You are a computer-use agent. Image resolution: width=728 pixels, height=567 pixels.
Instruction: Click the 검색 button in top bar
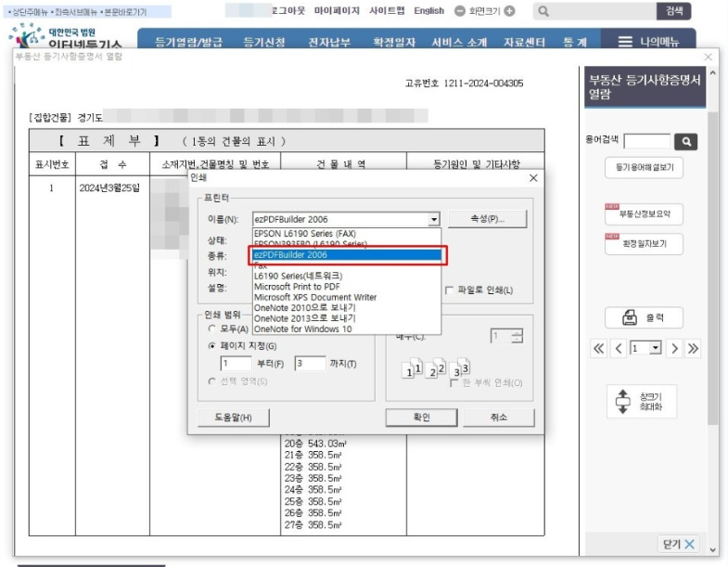click(x=673, y=11)
